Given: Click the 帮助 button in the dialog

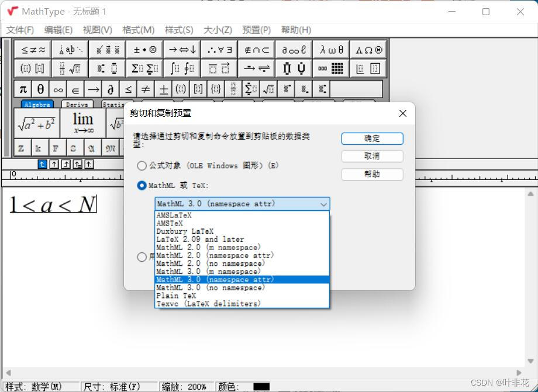Looking at the screenshot, I should pos(373,174).
